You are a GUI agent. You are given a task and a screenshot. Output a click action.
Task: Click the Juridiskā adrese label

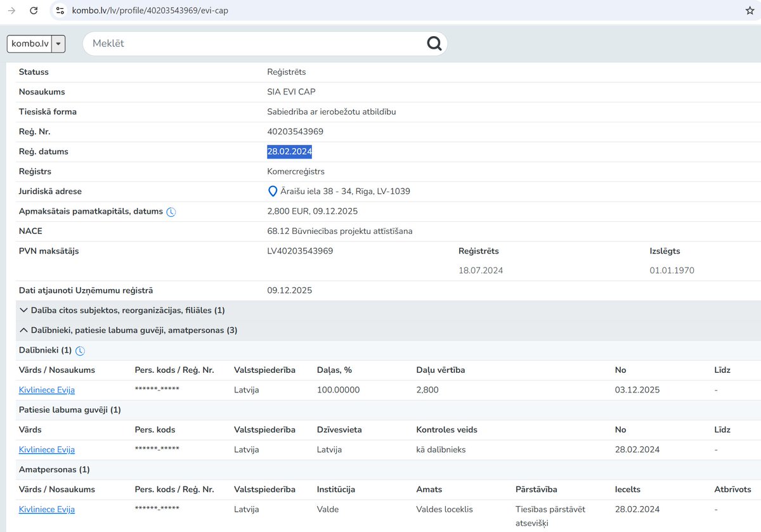pos(50,191)
